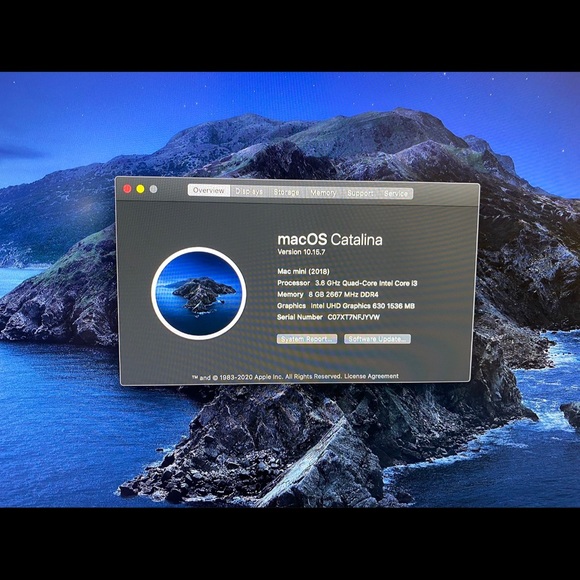Minimize the About This Mac window
Image resolution: width=580 pixels, height=580 pixels.
[140, 189]
